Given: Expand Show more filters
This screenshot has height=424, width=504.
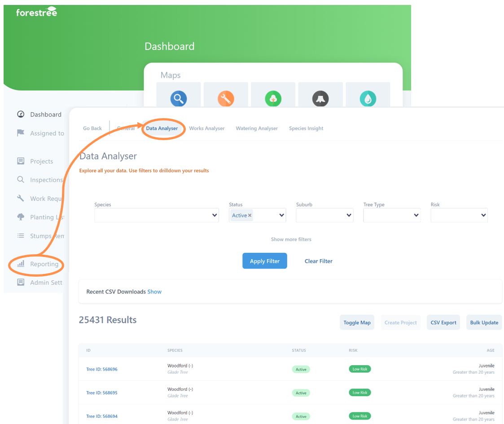Looking at the screenshot, I should 291,239.
